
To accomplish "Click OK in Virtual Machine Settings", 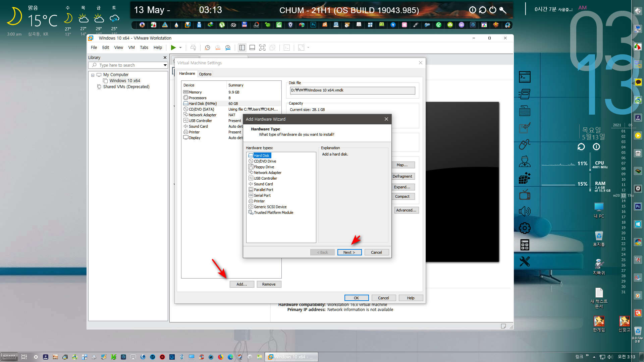I will [356, 298].
